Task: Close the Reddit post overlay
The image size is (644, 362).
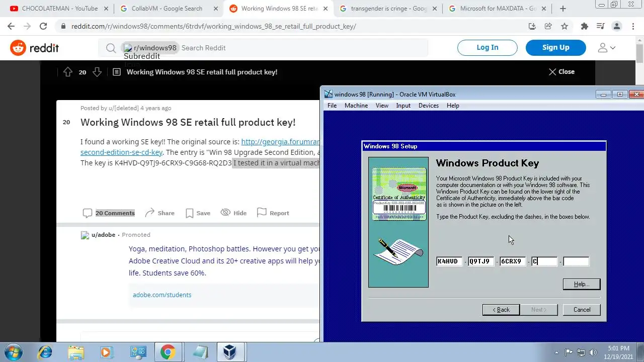Action: coord(561,72)
